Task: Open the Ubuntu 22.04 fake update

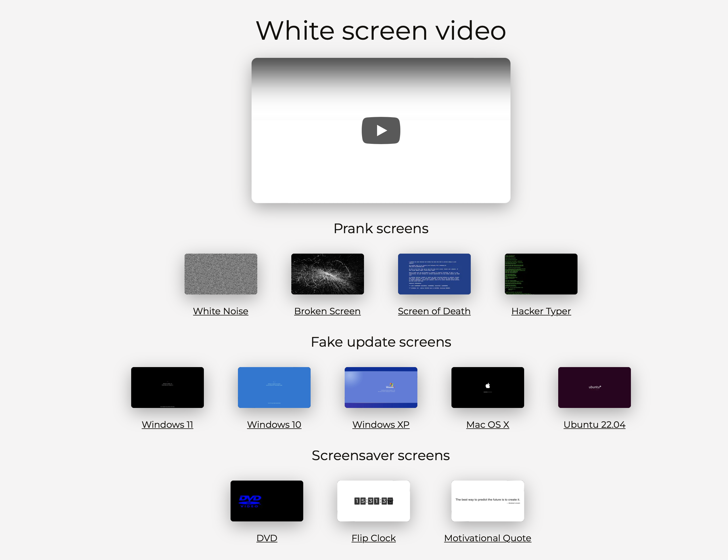Action: (594, 424)
